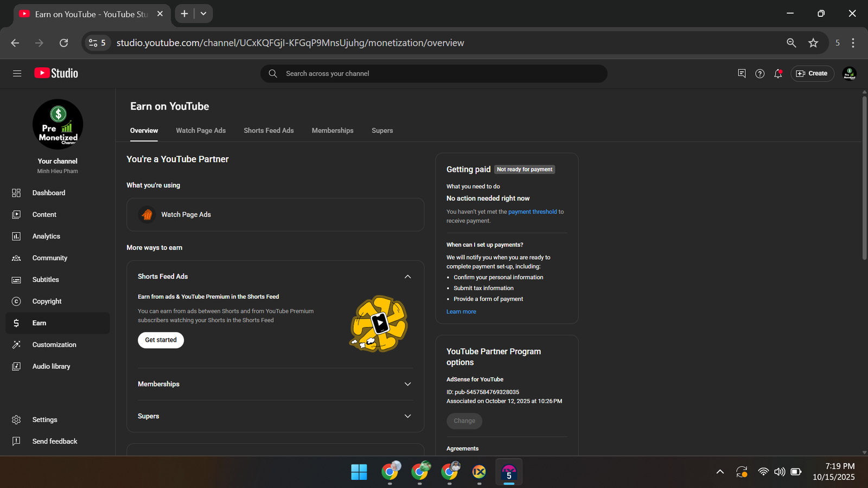Open the payment threshold link
This screenshot has height=488, width=868.
click(x=532, y=212)
